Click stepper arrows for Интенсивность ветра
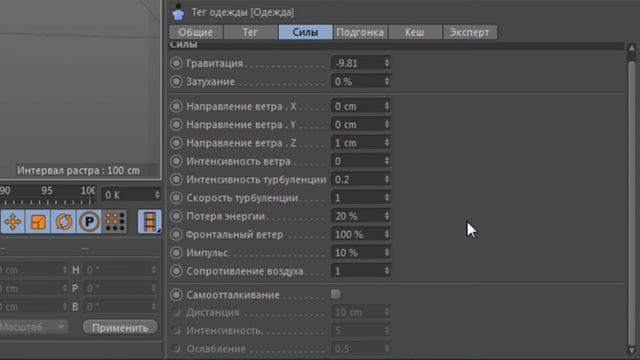The width and height of the screenshot is (640, 360). click(387, 161)
